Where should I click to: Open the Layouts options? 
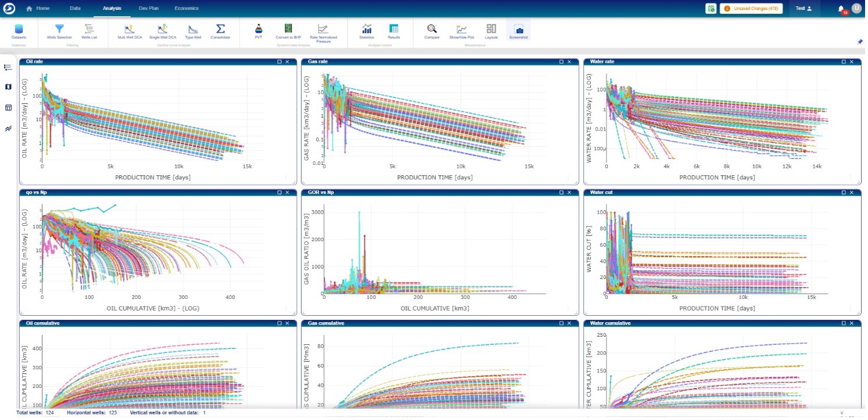(x=491, y=30)
